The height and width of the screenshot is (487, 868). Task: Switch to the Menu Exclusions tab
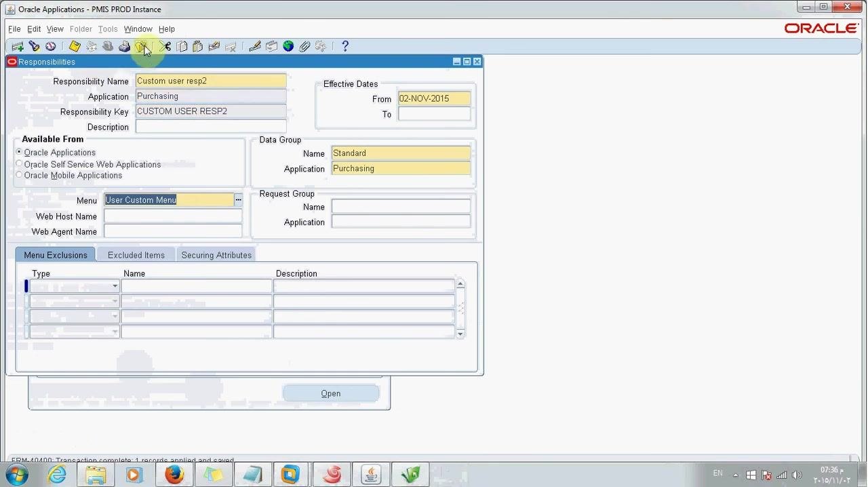pyautogui.click(x=56, y=255)
